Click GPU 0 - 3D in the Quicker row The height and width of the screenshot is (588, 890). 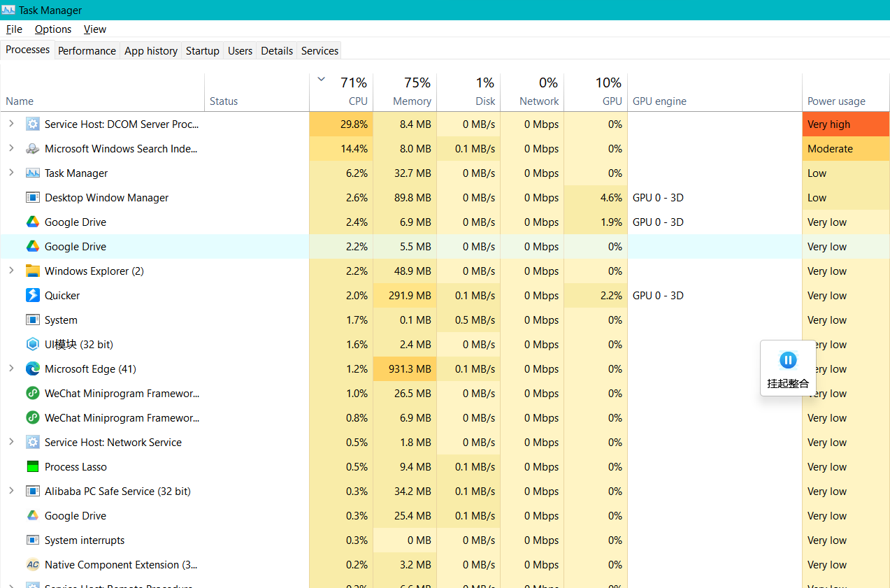(658, 296)
